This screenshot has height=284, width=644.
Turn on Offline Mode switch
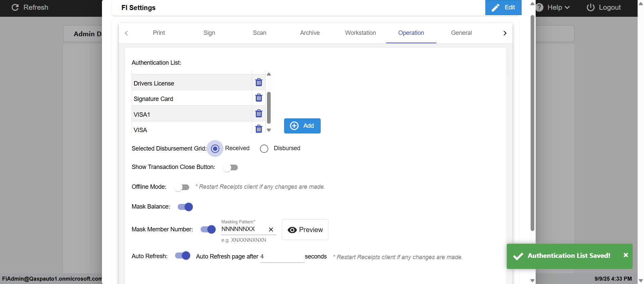pos(182,187)
